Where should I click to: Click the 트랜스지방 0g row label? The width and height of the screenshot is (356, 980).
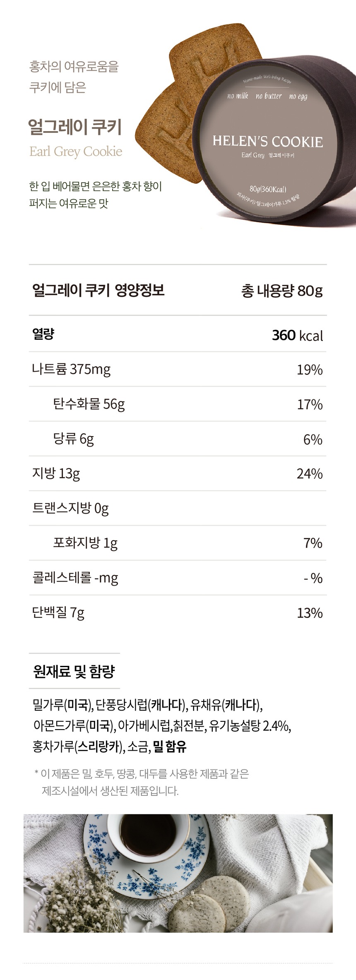(x=70, y=508)
